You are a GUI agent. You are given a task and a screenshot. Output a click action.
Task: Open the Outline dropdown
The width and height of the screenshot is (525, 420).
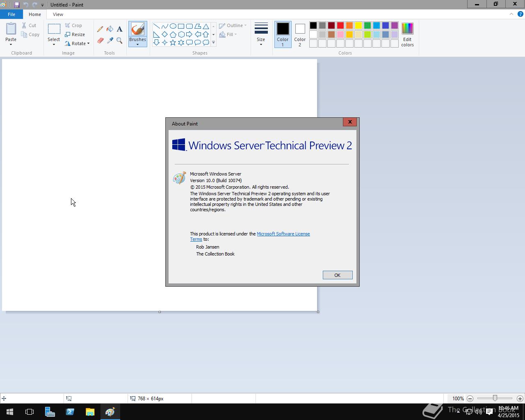coord(233,25)
